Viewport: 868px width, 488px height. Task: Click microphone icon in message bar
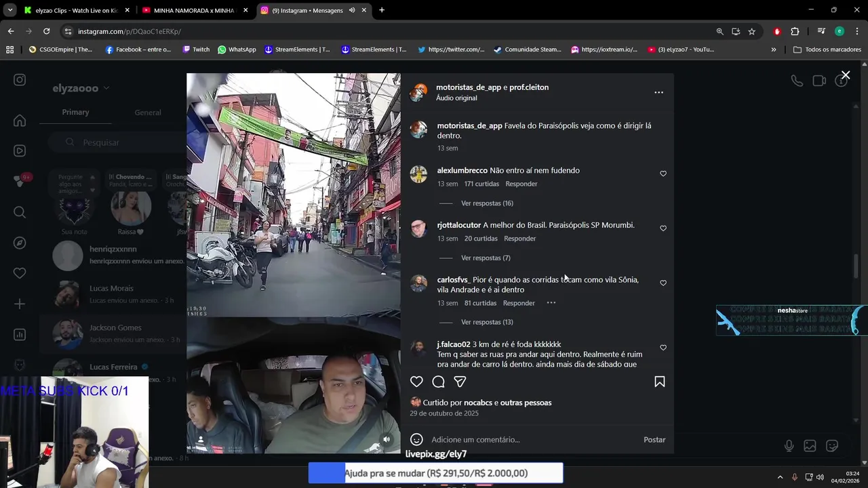click(x=789, y=446)
